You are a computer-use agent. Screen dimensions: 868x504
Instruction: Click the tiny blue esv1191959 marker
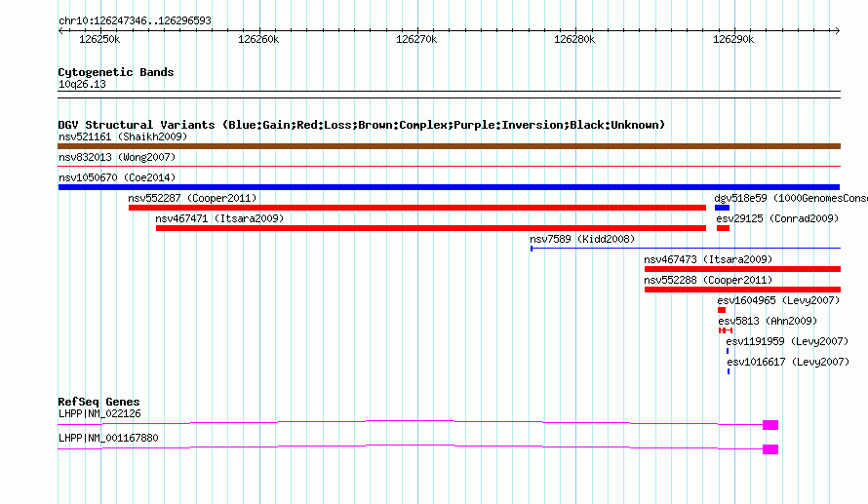(x=728, y=351)
